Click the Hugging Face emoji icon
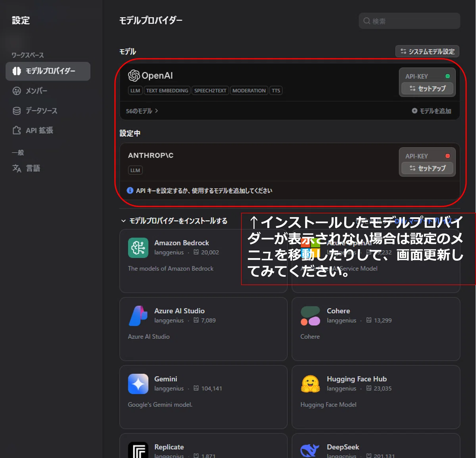Viewport: 476px width, 458px height. [x=311, y=384]
